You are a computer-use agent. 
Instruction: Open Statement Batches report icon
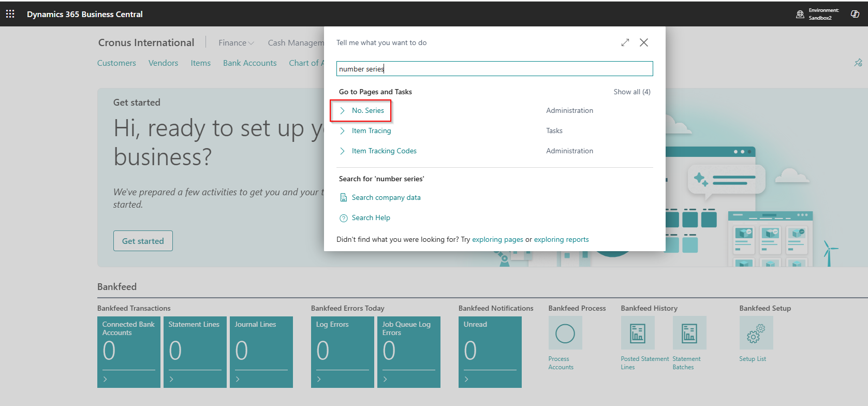tap(689, 333)
